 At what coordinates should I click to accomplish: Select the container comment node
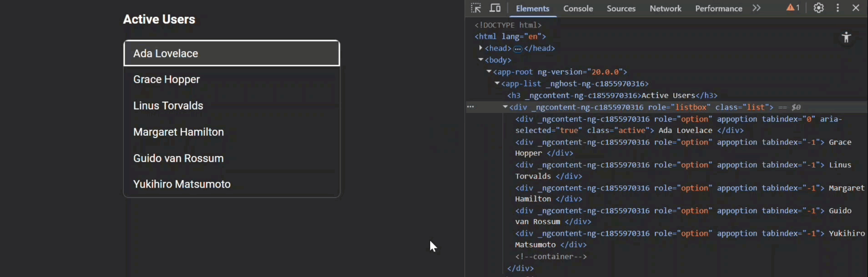551,256
